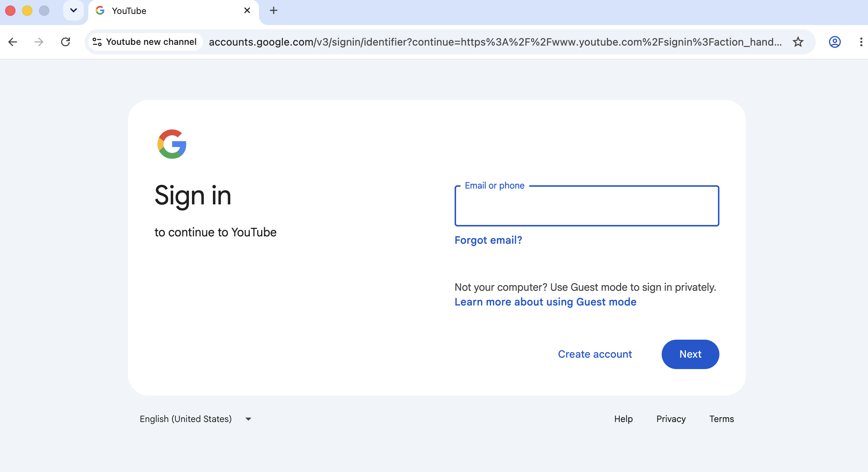
Task: Click the Google logo on sign-in card
Action: [x=172, y=144]
